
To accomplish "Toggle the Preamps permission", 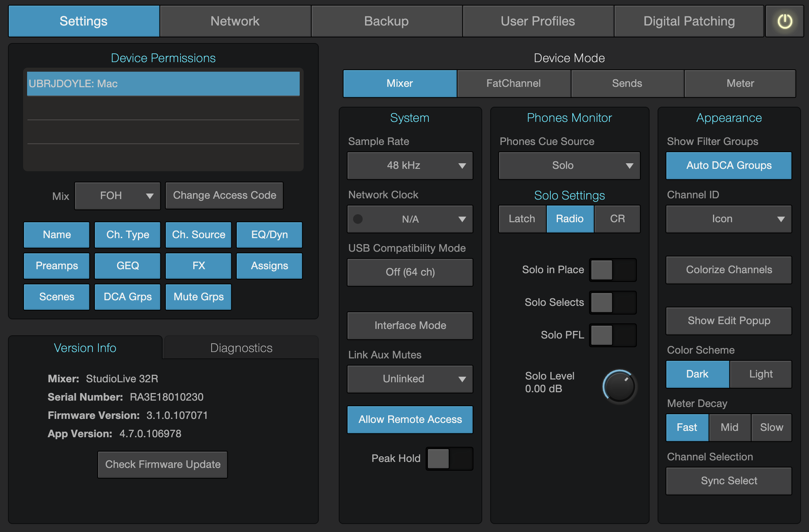I will [x=57, y=266].
